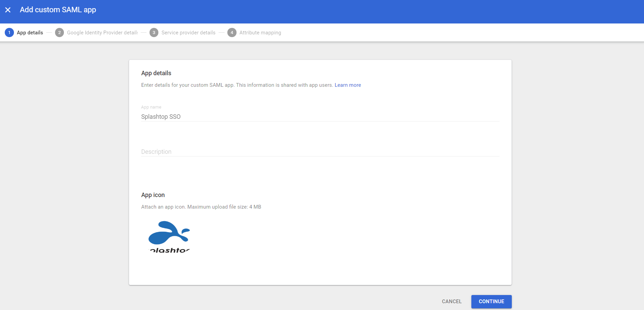Viewport: 644px width, 310px height.
Task: Click the blue Splashtop splash logo graphic
Action: pyautogui.click(x=169, y=232)
